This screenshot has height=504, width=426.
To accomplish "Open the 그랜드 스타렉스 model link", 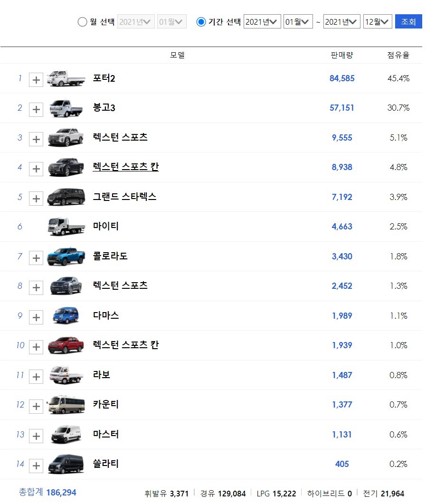I will coord(124,196).
